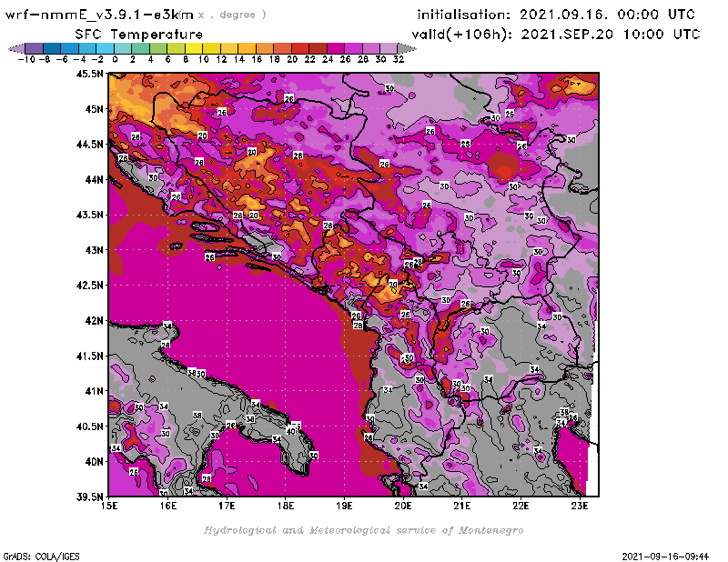The height and width of the screenshot is (562, 728).
Task: Click the '40N' latitude label
Action: (94, 462)
